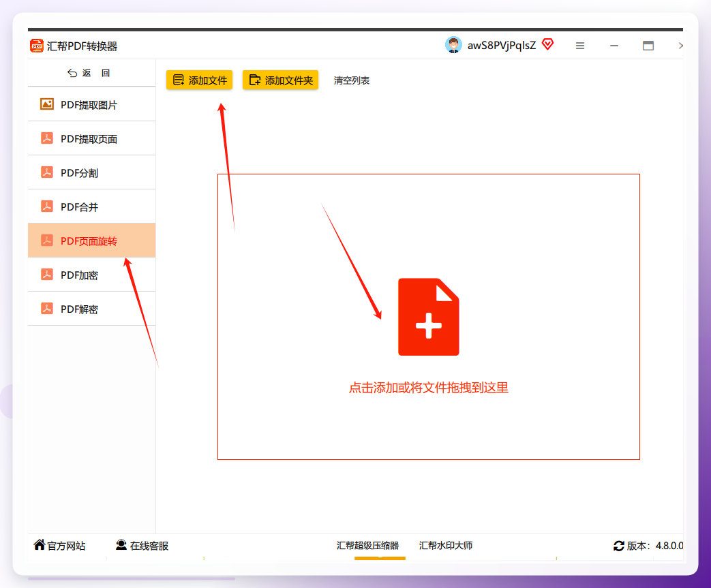
Task: Select PDF提取图片 in the sidebar
Action: tap(91, 104)
